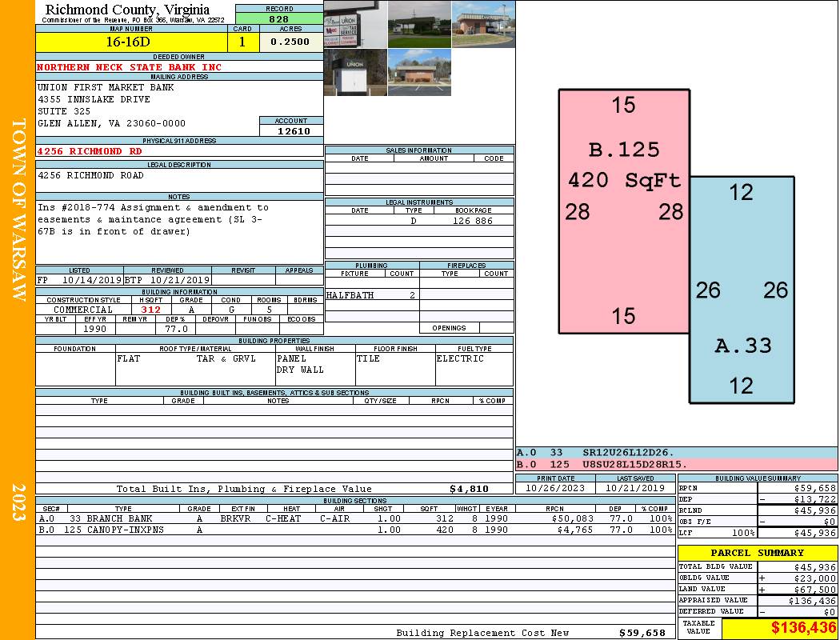This screenshot has width=840, height=640.
Task: Click PARCEL SUMMARY header
Action: (757, 553)
